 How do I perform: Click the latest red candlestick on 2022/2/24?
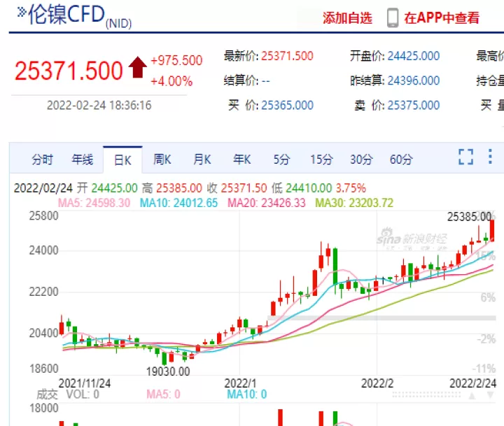point(492,231)
